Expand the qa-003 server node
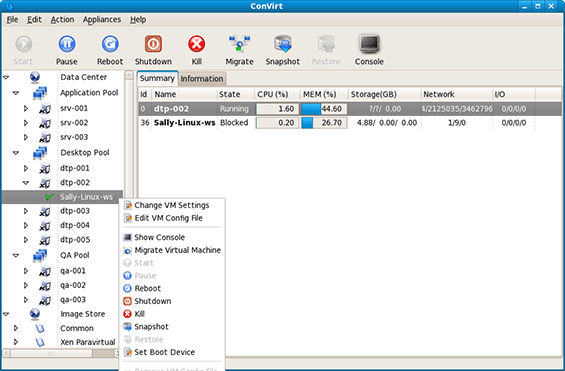Screen dimensions: 565x371 coord(26,300)
